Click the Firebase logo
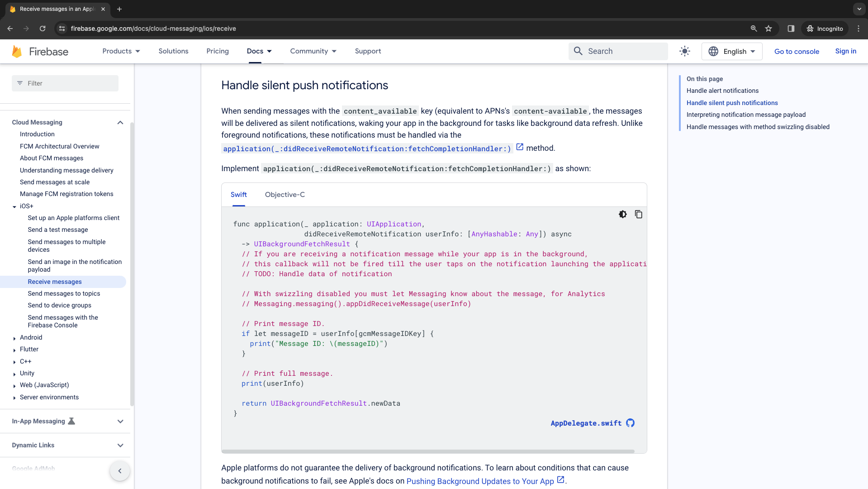This screenshot has width=868, height=489. (40, 51)
